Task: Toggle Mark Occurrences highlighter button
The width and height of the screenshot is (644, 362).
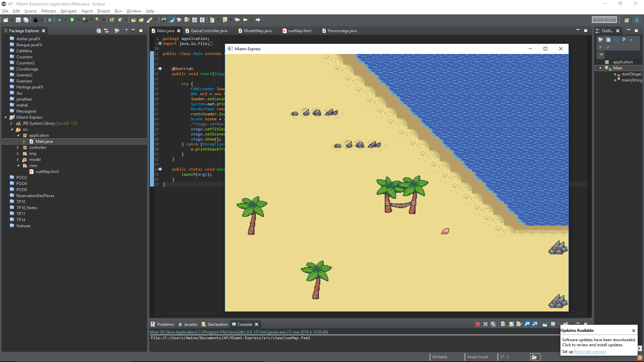Action: coord(172,20)
